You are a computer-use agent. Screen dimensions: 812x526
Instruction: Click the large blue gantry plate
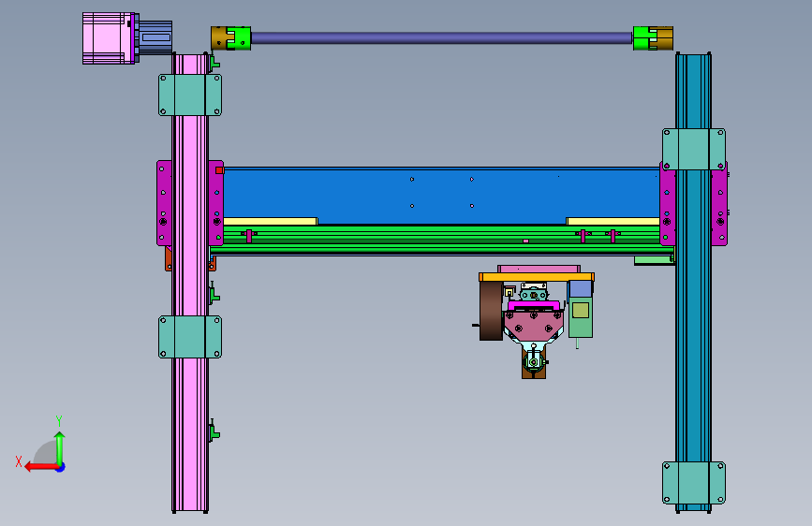(441, 196)
